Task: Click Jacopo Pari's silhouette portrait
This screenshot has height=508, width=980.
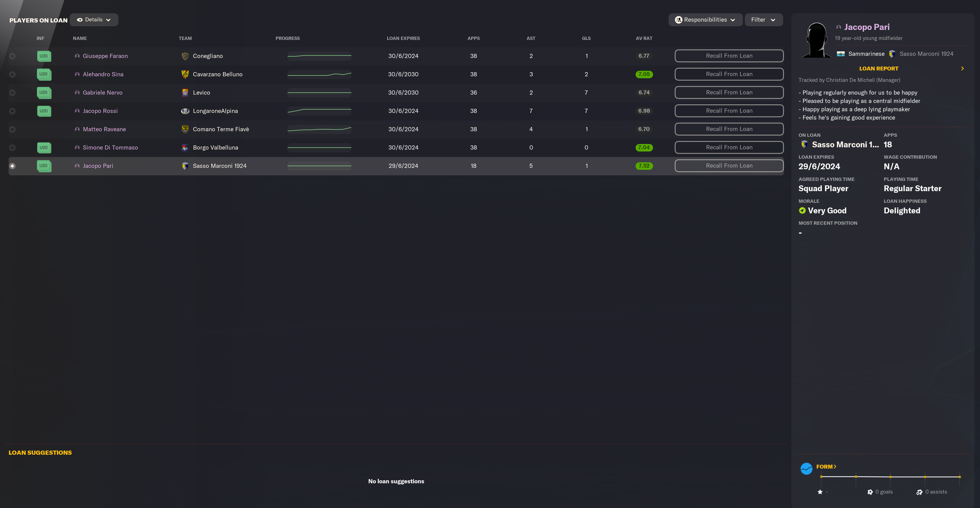Action: coord(817,40)
